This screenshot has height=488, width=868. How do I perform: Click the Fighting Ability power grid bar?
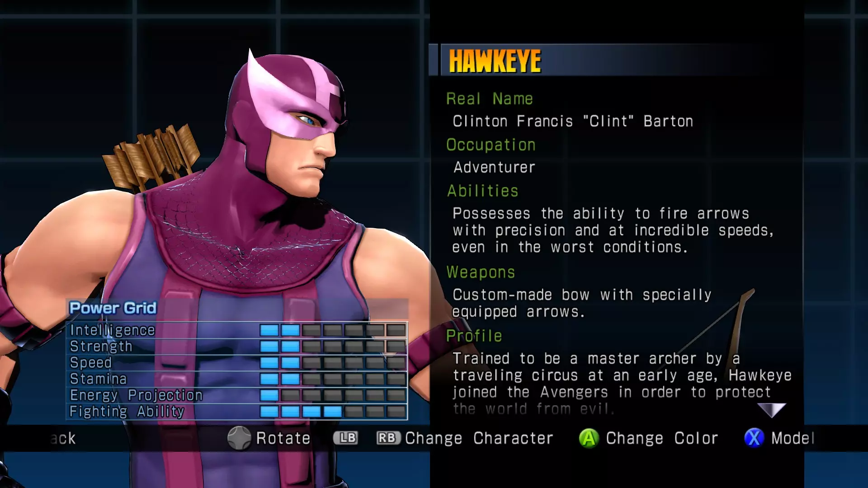coord(333,412)
